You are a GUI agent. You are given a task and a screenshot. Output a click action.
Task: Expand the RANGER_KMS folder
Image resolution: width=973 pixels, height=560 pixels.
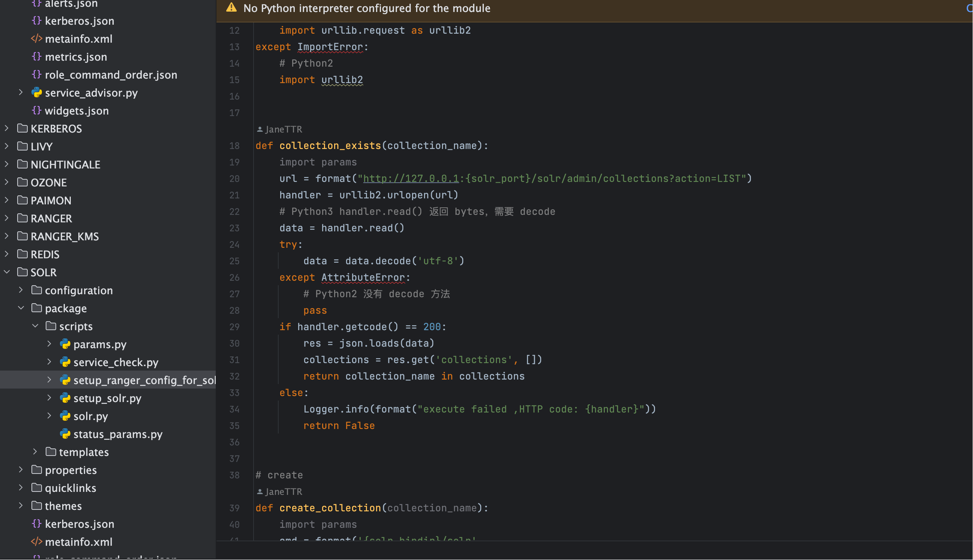tap(7, 236)
